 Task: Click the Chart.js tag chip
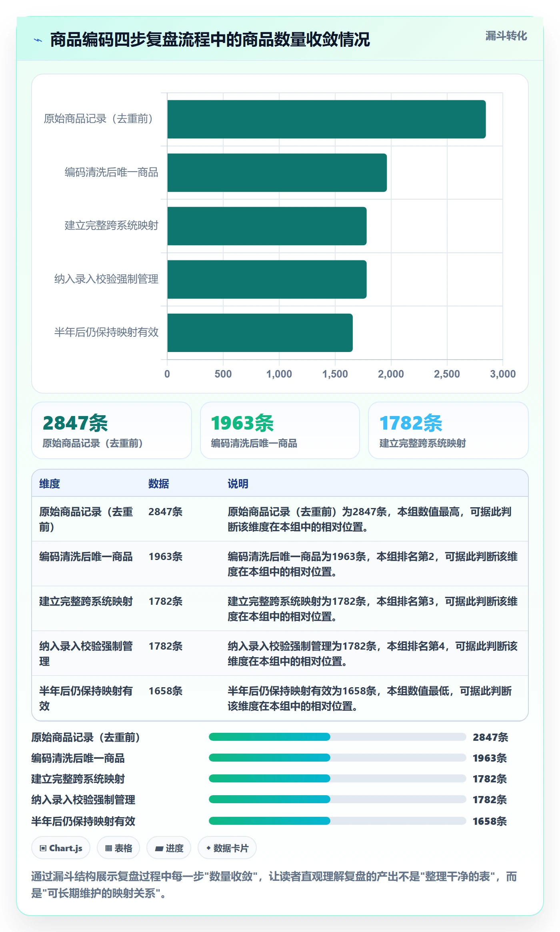[x=61, y=848]
